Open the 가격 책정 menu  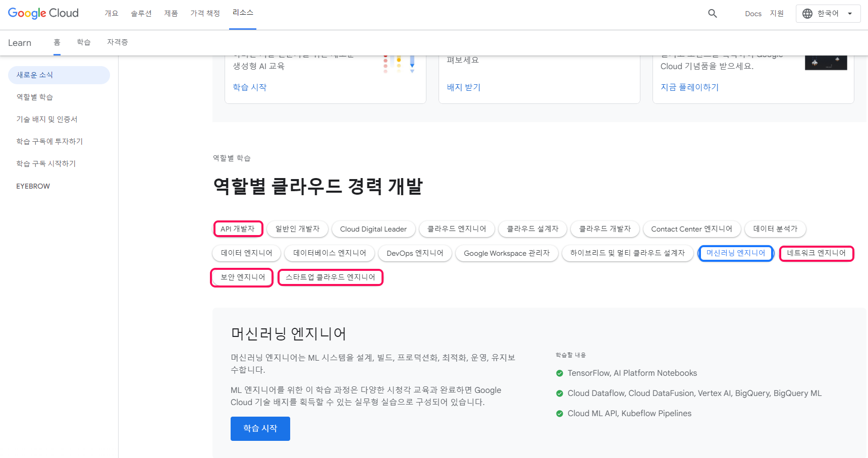[205, 14]
